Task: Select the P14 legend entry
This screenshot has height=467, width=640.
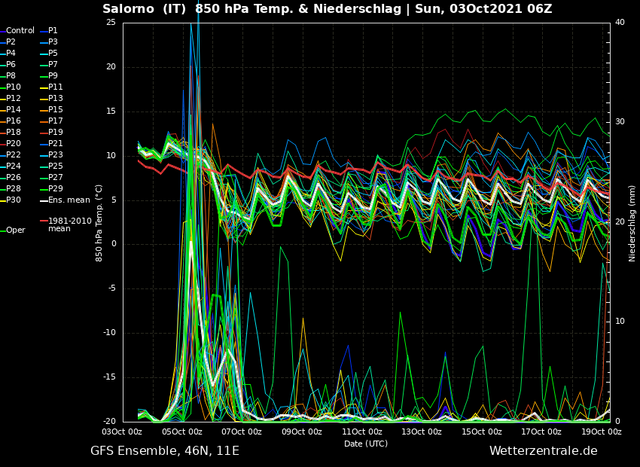Action: tap(13, 109)
